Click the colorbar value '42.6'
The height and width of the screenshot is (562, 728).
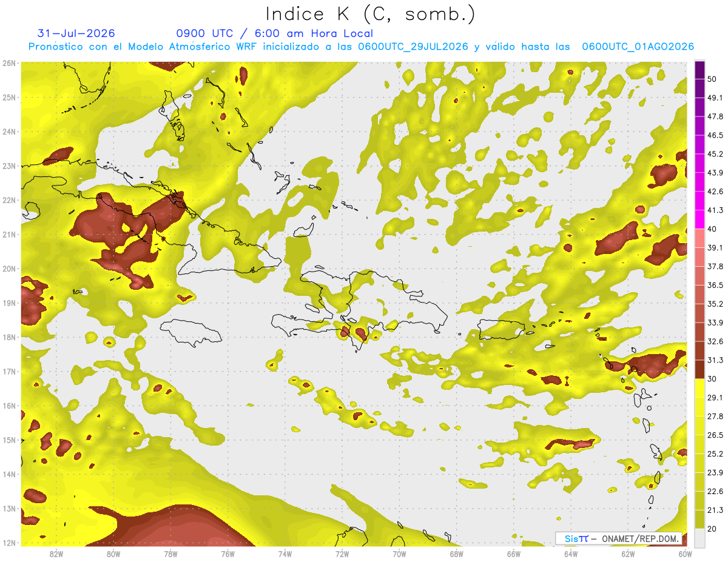(x=715, y=192)
